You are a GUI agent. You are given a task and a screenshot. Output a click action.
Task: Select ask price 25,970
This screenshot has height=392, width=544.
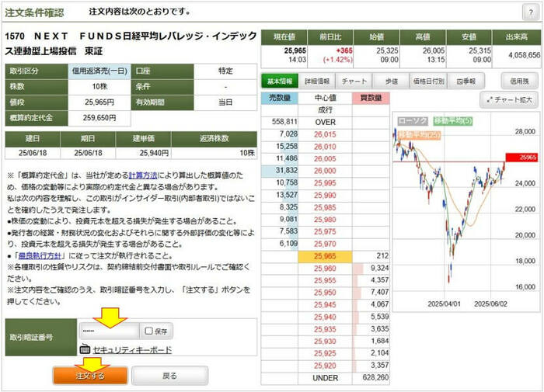[325, 244]
